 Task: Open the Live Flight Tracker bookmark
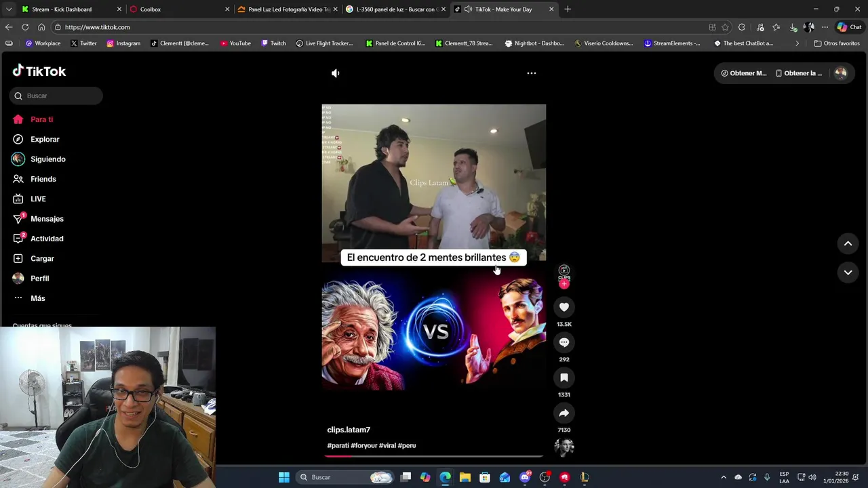325,43
